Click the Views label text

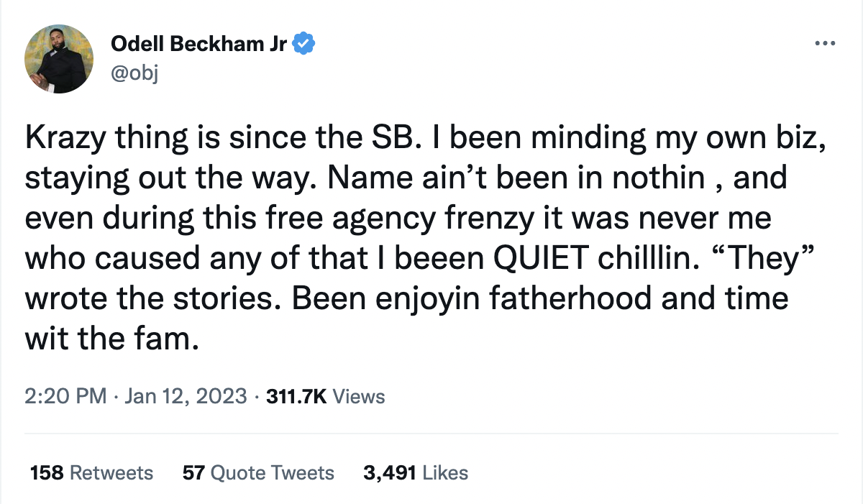[x=358, y=396]
